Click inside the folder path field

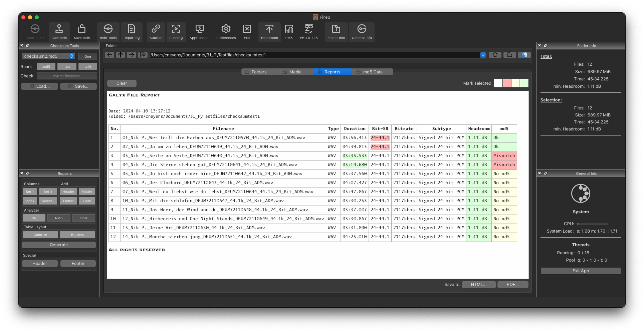coord(300,55)
